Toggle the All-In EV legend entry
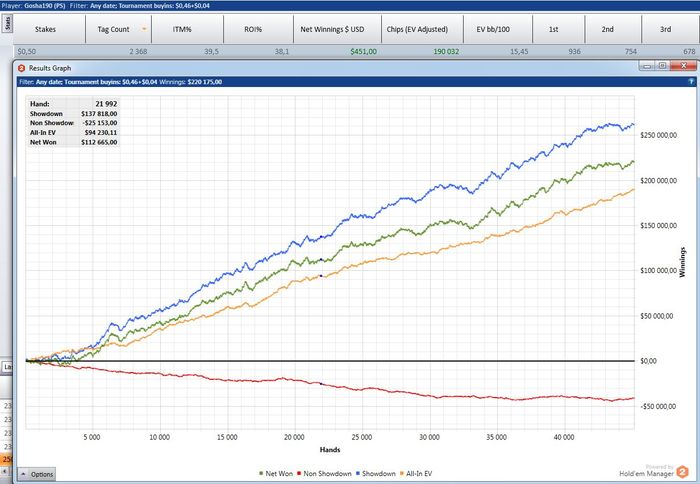700x484 pixels. 416,474
